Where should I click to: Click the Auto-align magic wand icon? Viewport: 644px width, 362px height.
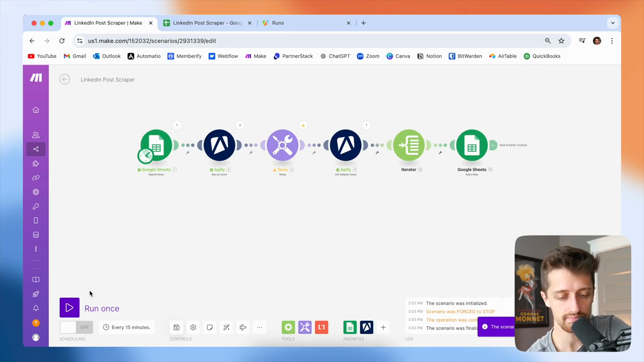226,327
